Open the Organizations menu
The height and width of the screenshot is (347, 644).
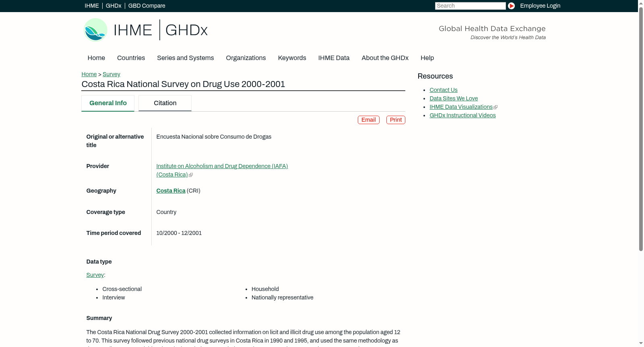click(246, 58)
